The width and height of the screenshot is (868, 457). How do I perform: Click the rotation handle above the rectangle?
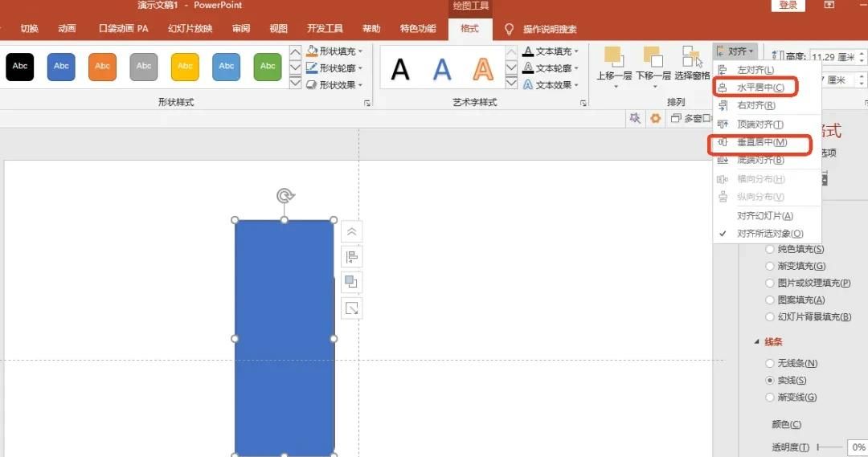tap(285, 195)
